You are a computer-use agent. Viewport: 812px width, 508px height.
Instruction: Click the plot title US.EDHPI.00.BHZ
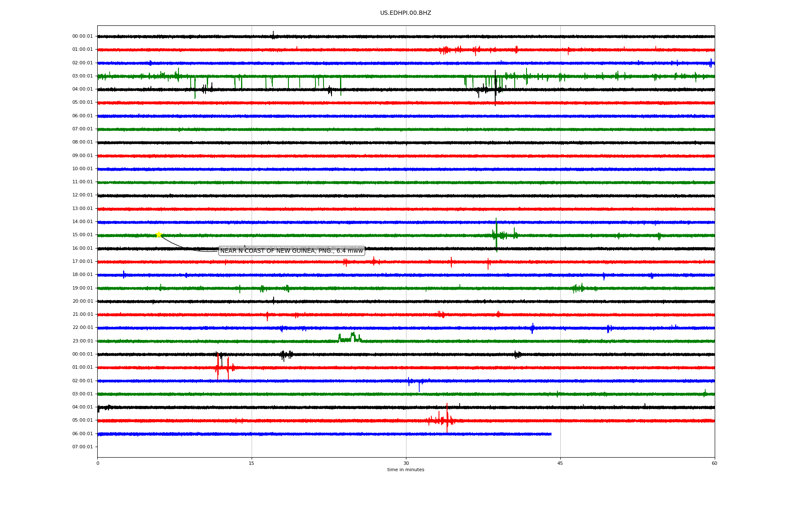[x=406, y=13]
